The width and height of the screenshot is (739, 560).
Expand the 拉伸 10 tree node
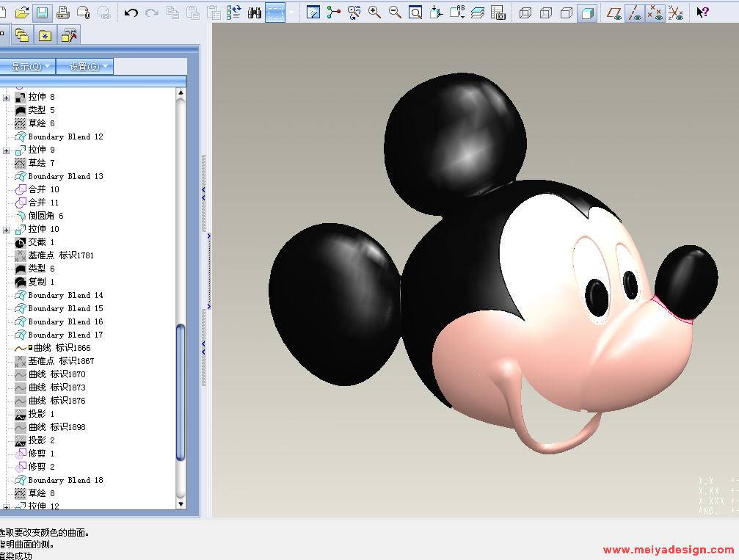click(x=6, y=230)
